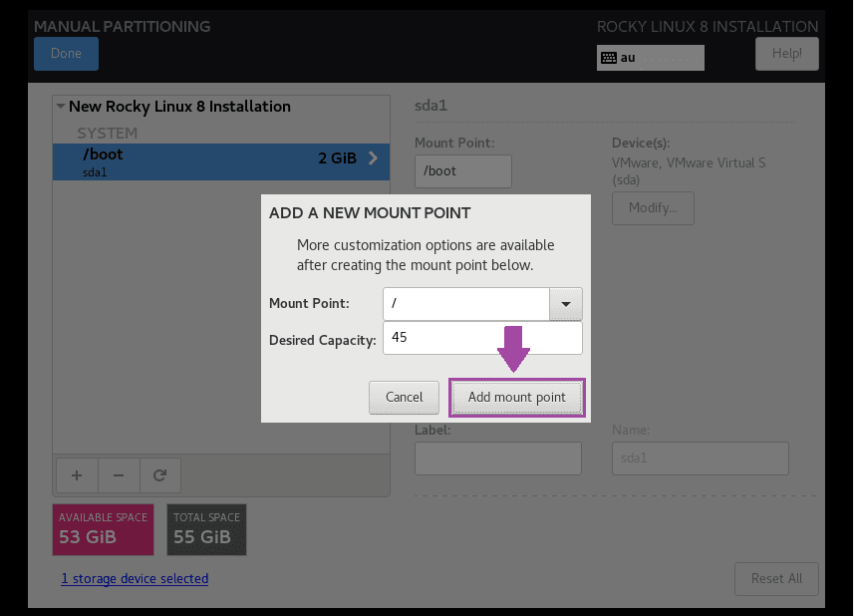Click the arrow chevron on /boot row

pyautogui.click(x=373, y=157)
